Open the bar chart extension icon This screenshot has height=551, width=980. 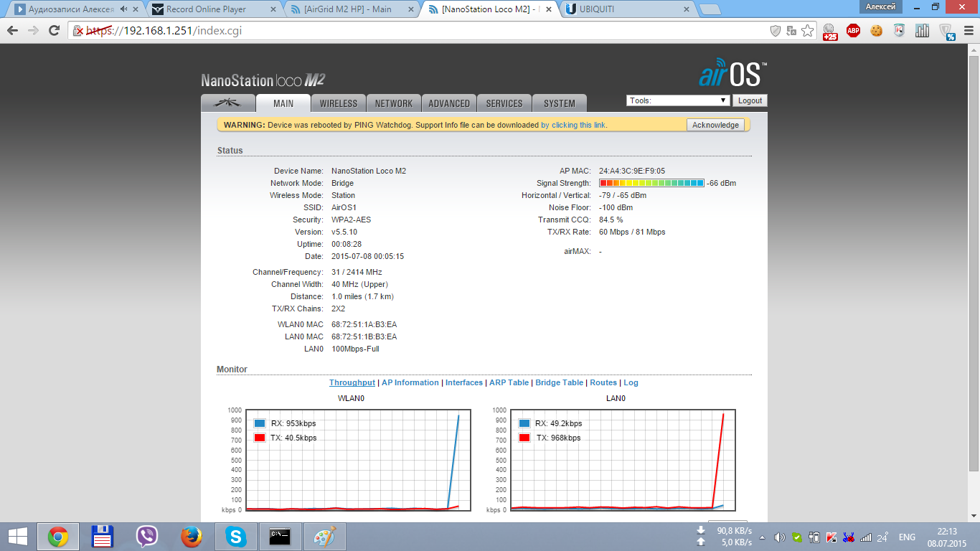click(922, 31)
